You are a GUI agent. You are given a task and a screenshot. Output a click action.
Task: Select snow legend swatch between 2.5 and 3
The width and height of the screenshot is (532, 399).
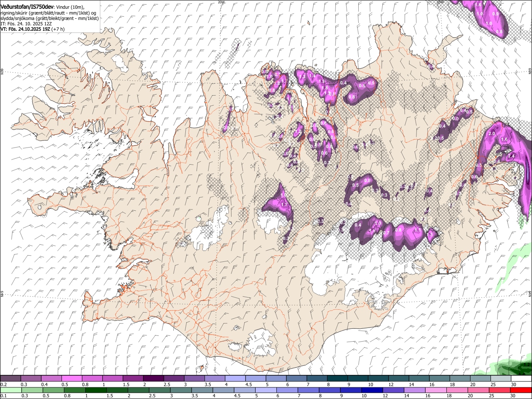point(174,379)
